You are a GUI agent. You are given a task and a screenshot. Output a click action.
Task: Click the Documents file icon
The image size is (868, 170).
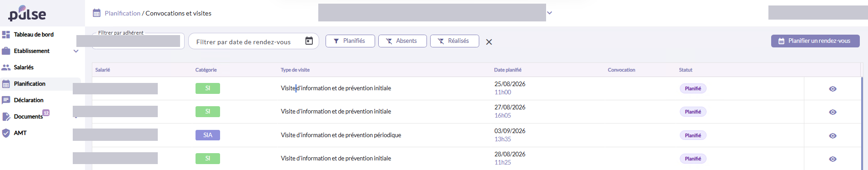point(6,117)
